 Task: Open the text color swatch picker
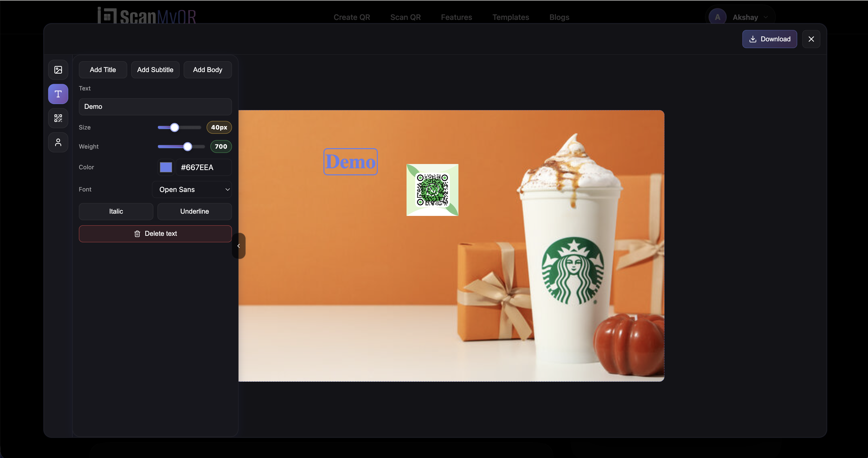(x=166, y=168)
